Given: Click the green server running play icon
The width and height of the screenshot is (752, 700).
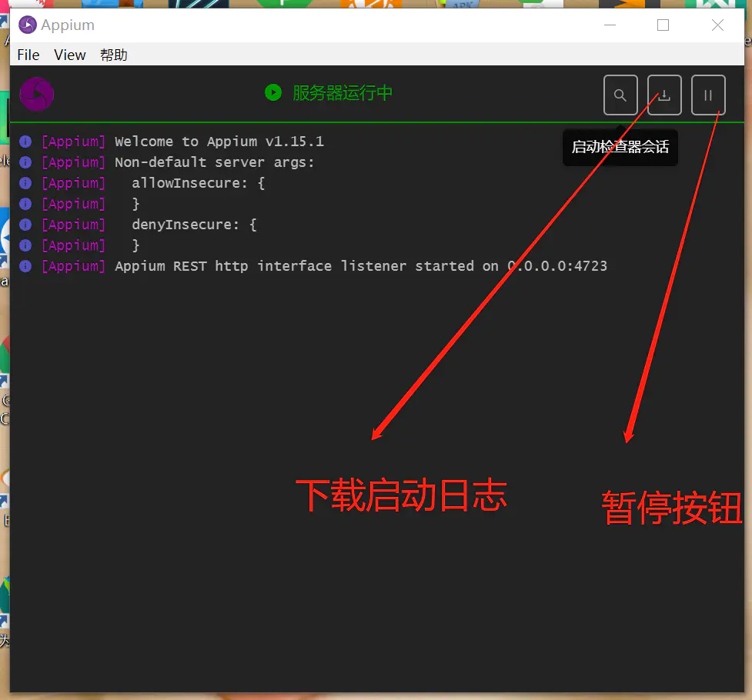Looking at the screenshot, I should pos(273,92).
